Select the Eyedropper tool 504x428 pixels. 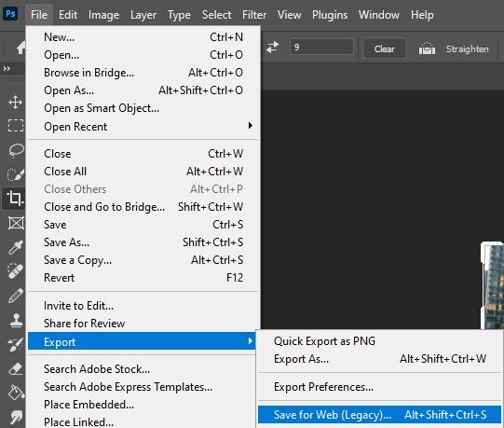(16, 247)
